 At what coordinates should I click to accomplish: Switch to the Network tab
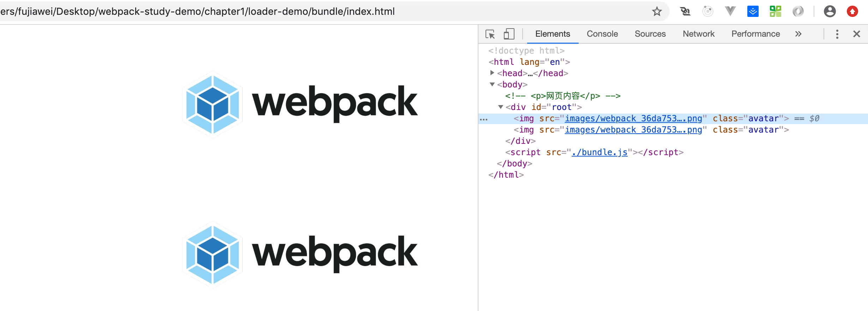click(698, 34)
